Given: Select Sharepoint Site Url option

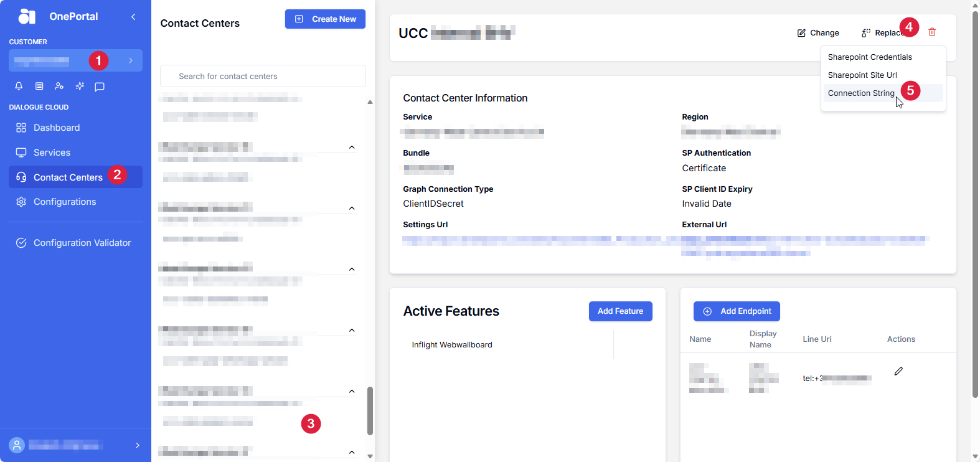Looking at the screenshot, I should tap(862, 75).
